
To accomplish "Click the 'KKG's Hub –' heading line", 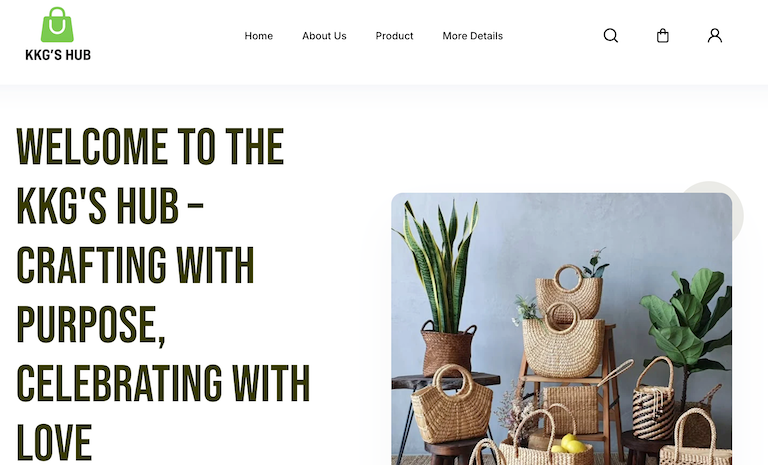I will (x=110, y=205).
